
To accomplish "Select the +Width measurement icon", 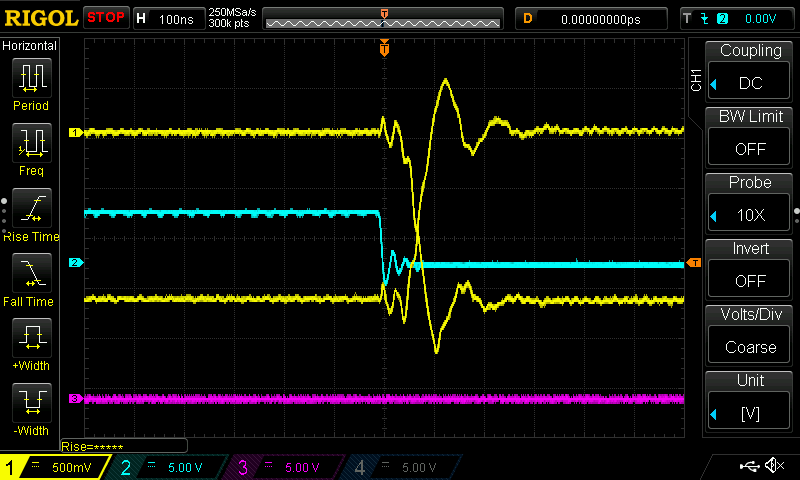I will (32, 337).
